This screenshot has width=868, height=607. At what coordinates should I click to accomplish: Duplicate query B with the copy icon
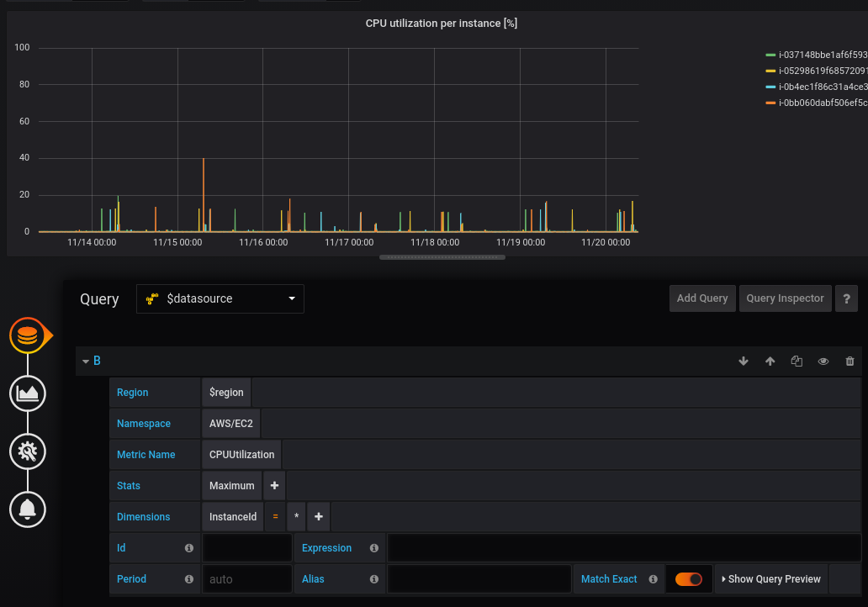[797, 361]
